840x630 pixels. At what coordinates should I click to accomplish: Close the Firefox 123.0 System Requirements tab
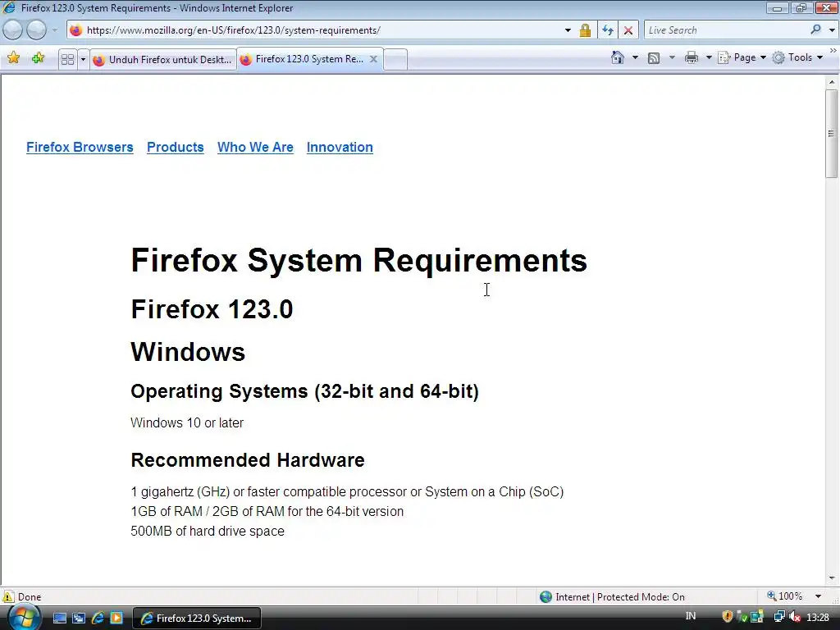tap(373, 59)
